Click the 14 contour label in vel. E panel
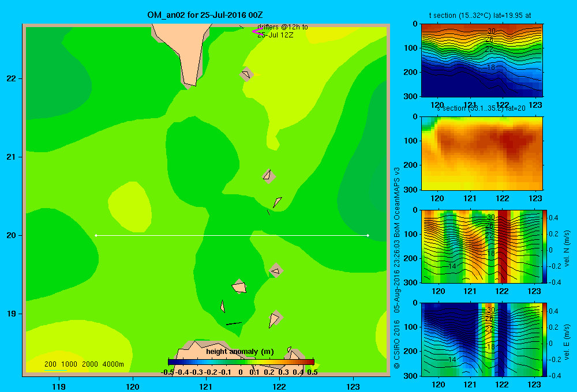The width and height of the screenshot is (577, 392). tap(452, 359)
